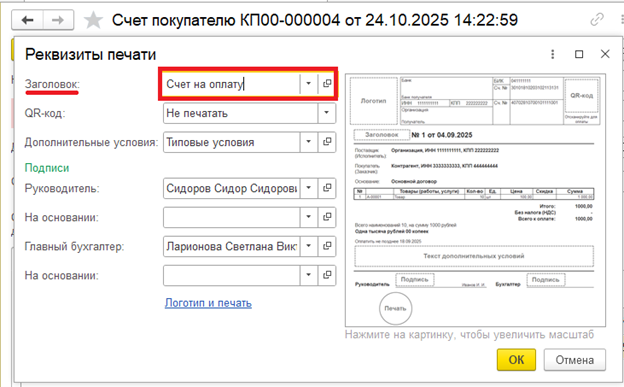The height and width of the screenshot is (387, 624).
Task: Click the Типовые условия field
Action: tap(231, 142)
